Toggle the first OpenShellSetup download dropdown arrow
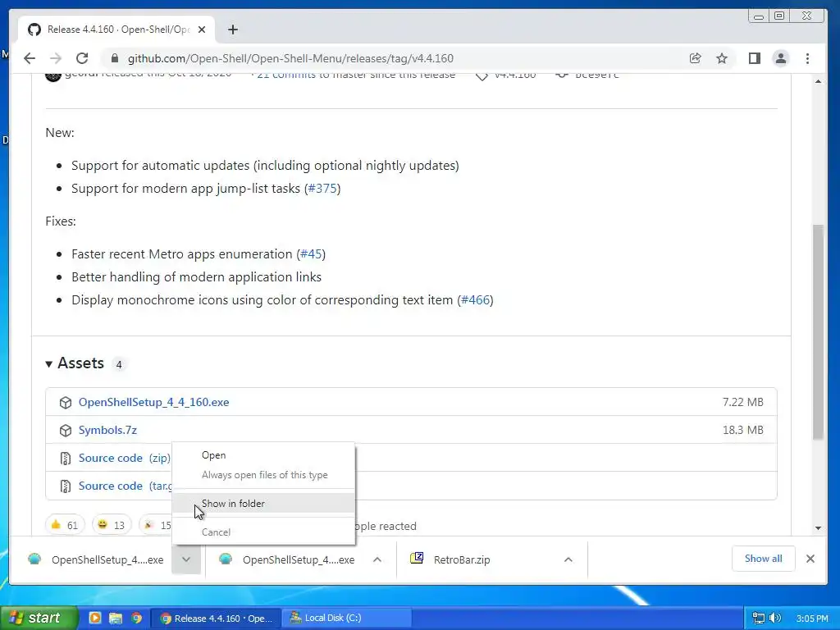This screenshot has width=840, height=630. pos(186,559)
